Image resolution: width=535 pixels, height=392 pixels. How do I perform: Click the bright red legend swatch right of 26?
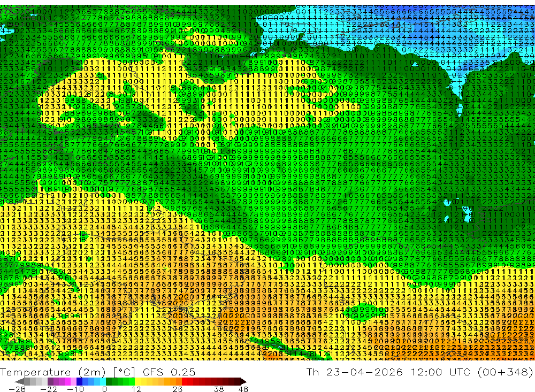pos(185,381)
